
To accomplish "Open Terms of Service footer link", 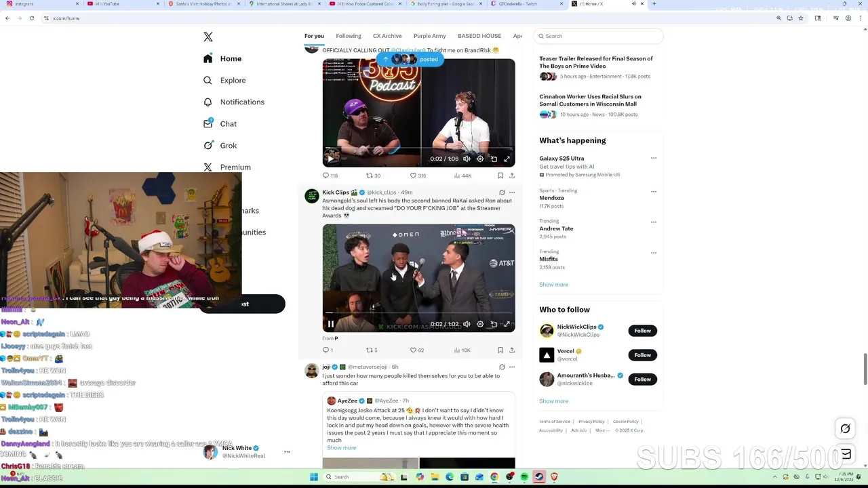I will click(555, 422).
